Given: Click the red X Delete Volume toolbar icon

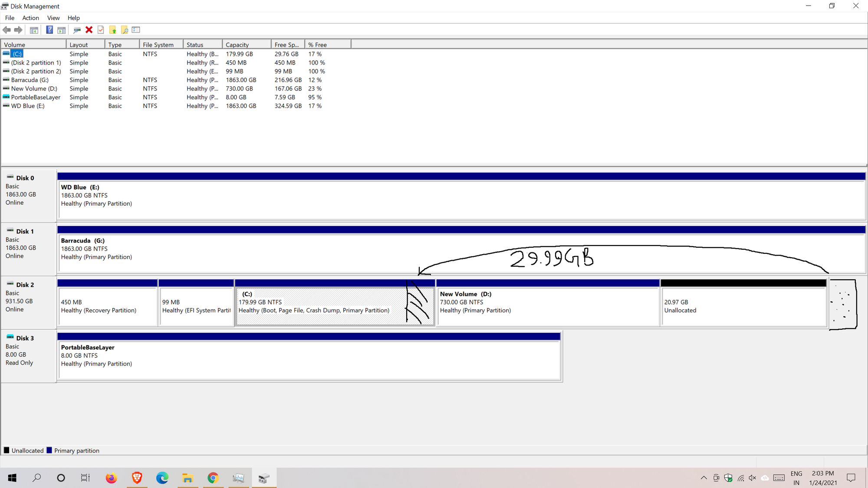Looking at the screenshot, I should click(x=89, y=29).
